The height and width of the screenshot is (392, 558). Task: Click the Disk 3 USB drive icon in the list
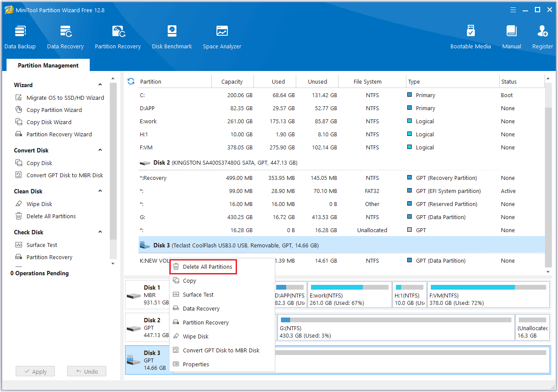pyautogui.click(x=145, y=245)
